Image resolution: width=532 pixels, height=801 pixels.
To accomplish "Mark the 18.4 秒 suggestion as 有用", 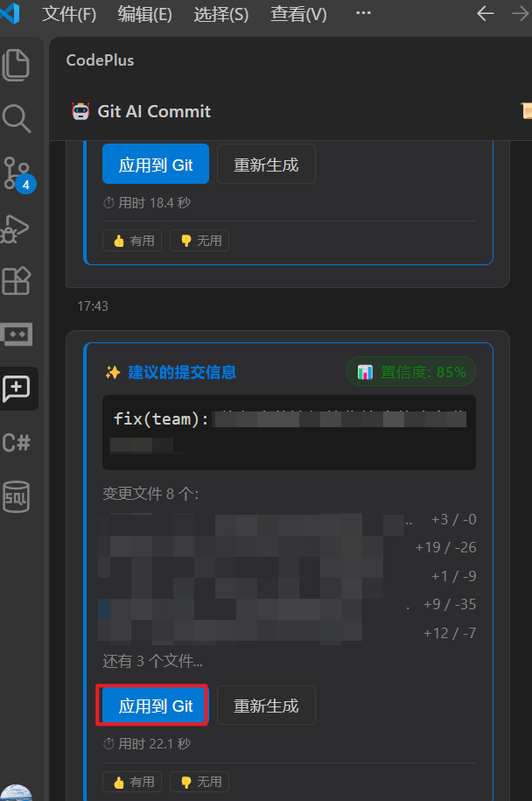I will coord(132,241).
